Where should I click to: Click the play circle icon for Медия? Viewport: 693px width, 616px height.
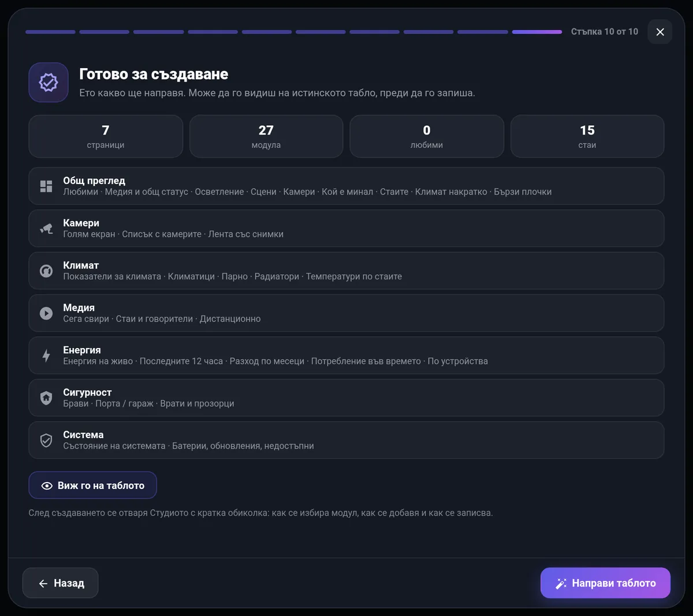point(46,313)
